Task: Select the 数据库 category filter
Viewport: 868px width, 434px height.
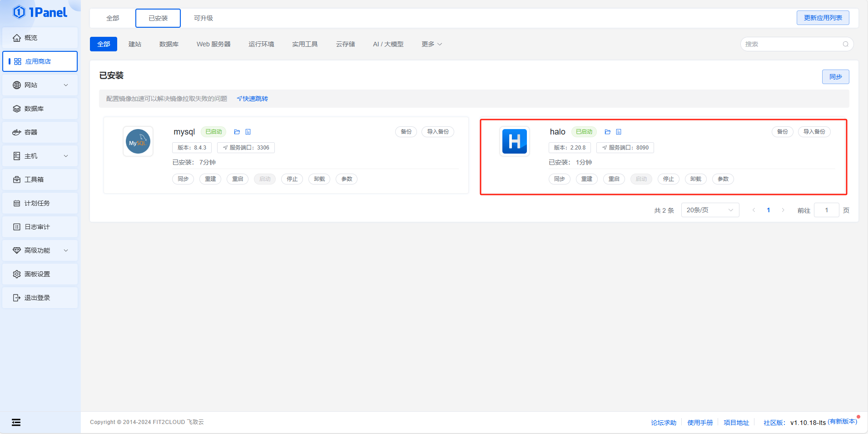Action: point(169,44)
